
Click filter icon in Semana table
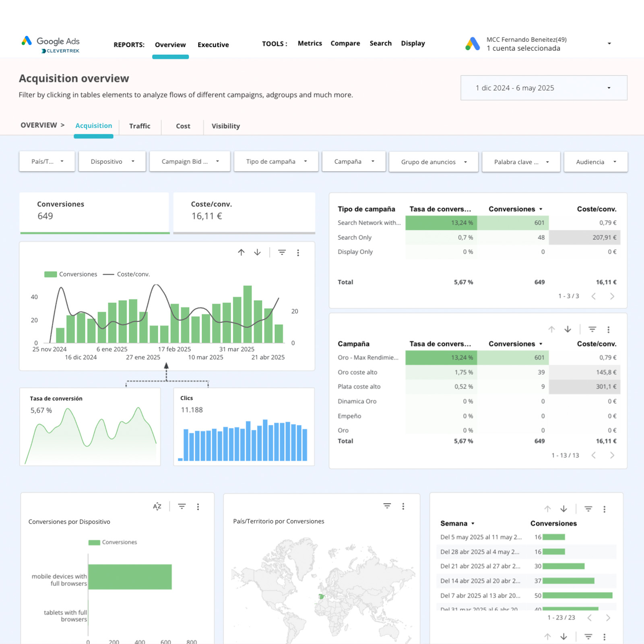point(588,509)
